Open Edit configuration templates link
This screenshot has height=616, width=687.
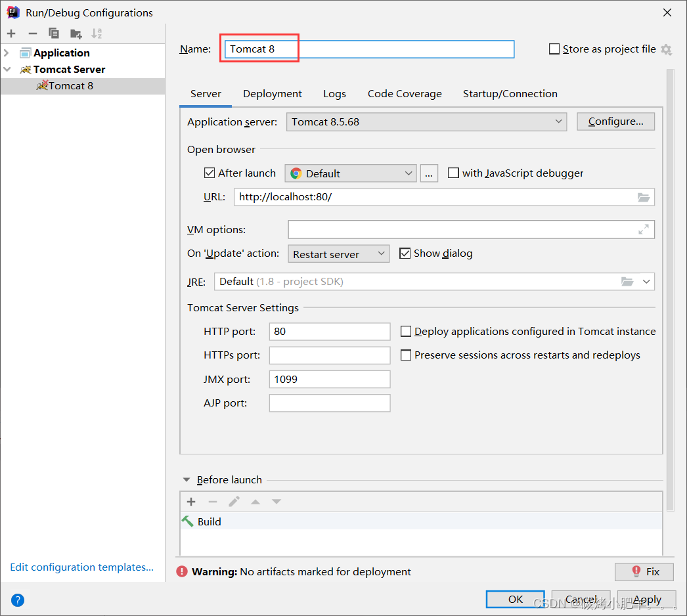tap(82, 567)
